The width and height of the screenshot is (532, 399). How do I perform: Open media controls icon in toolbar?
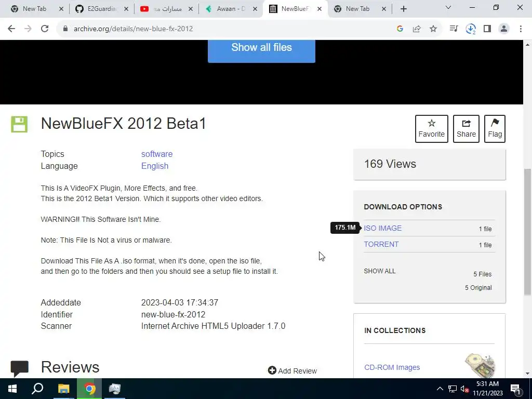click(x=454, y=29)
